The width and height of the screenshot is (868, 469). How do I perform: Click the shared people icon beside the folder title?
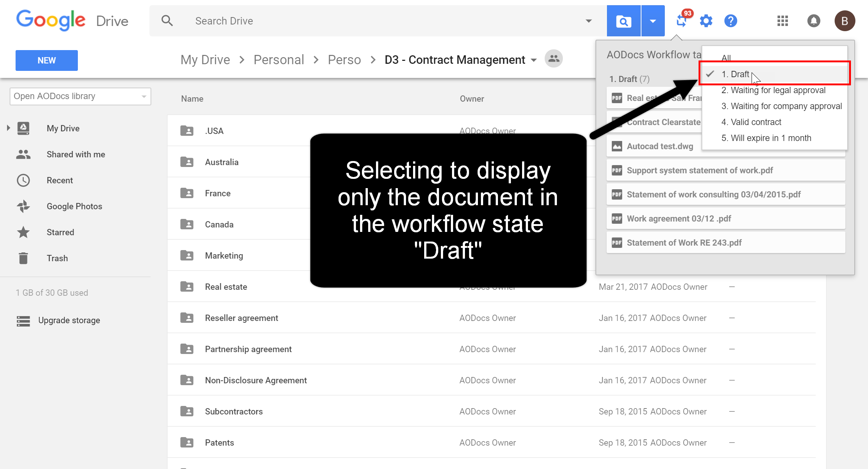coord(554,59)
